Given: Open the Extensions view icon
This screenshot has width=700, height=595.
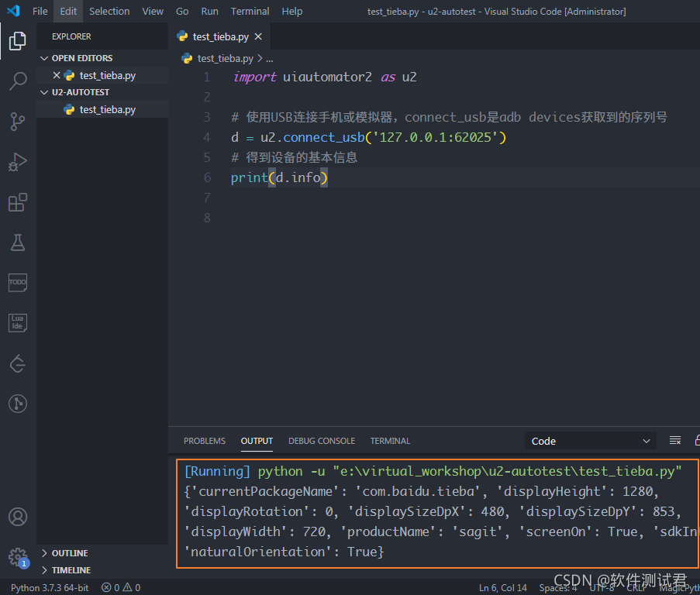Looking at the screenshot, I should point(17,202).
